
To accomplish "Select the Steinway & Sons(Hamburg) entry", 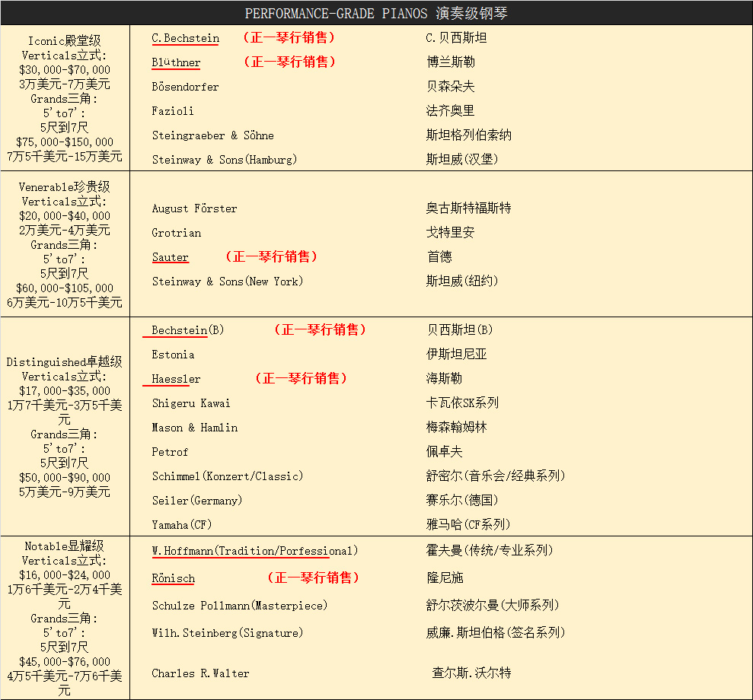I will coord(224,160).
